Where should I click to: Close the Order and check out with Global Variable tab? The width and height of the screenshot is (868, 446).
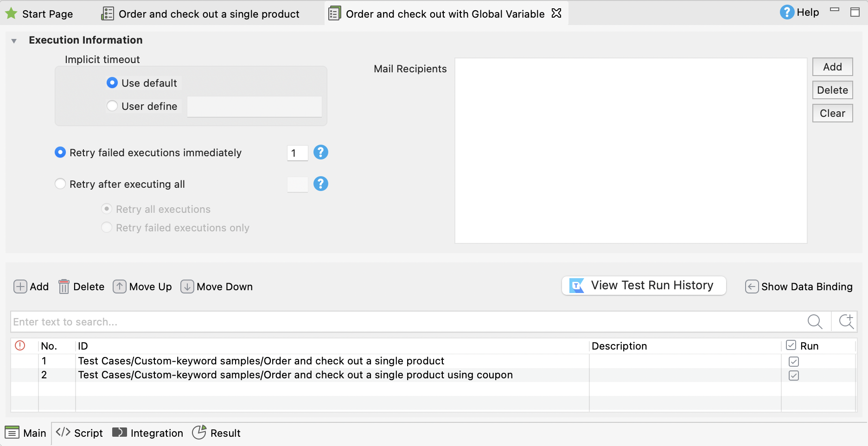point(556,13)
